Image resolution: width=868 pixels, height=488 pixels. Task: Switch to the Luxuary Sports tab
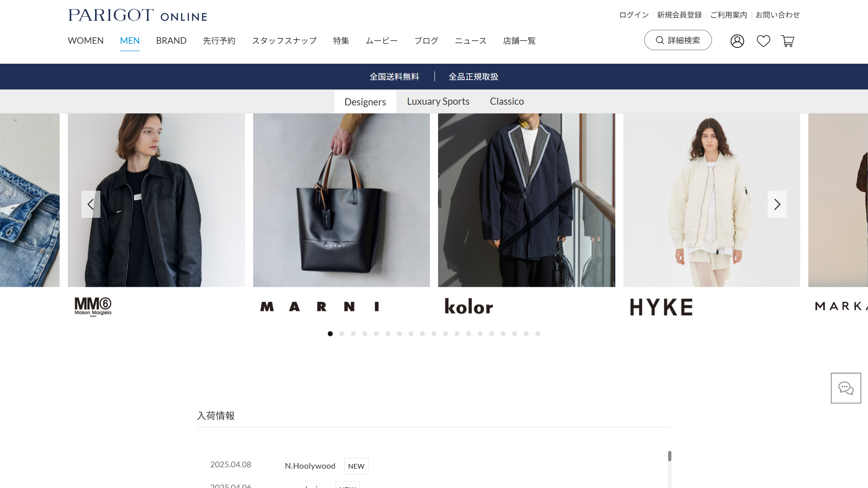coord(438,101)
